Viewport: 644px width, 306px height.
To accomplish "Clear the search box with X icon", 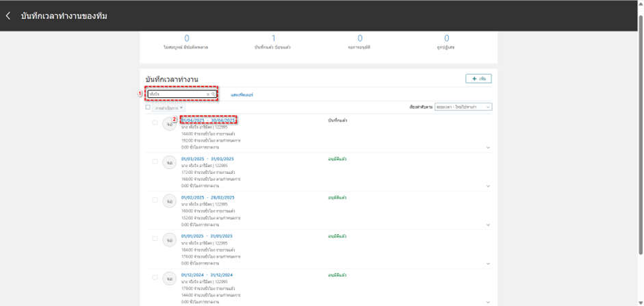I will coord(208,94).
